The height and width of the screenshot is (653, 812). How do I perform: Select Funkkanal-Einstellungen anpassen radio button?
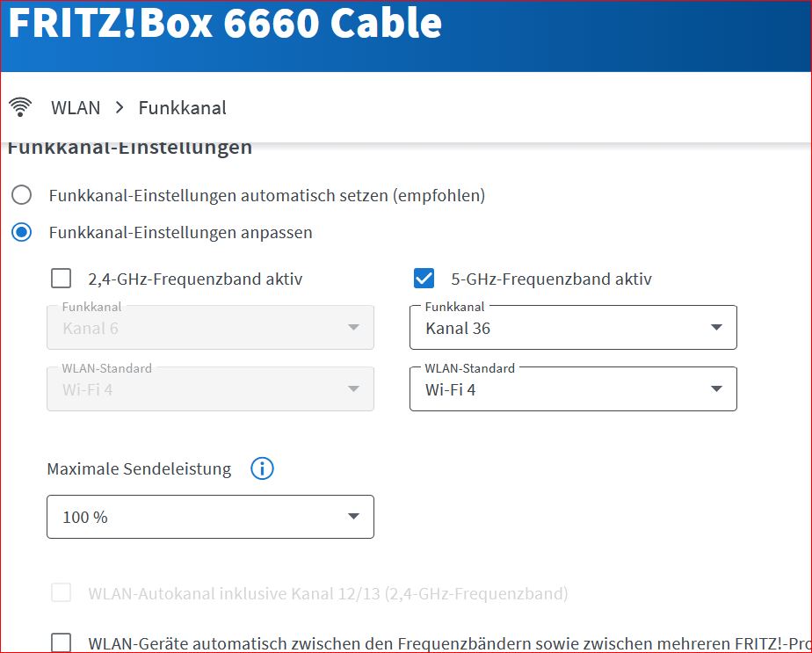22,233
